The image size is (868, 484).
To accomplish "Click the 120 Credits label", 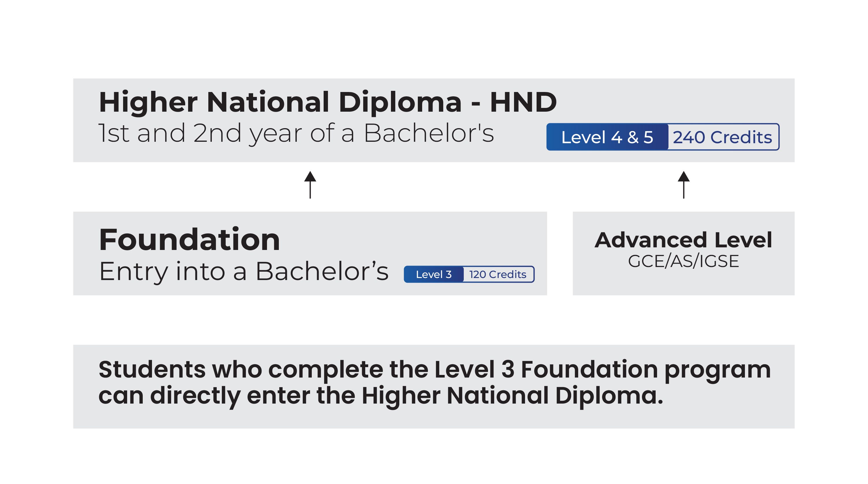I will pos(498,274).
